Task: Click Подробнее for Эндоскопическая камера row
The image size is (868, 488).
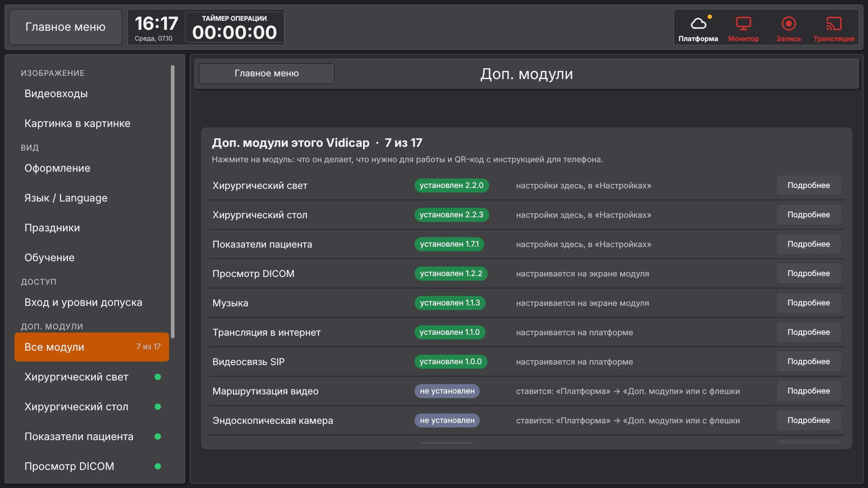Action: tap(809, 420)
